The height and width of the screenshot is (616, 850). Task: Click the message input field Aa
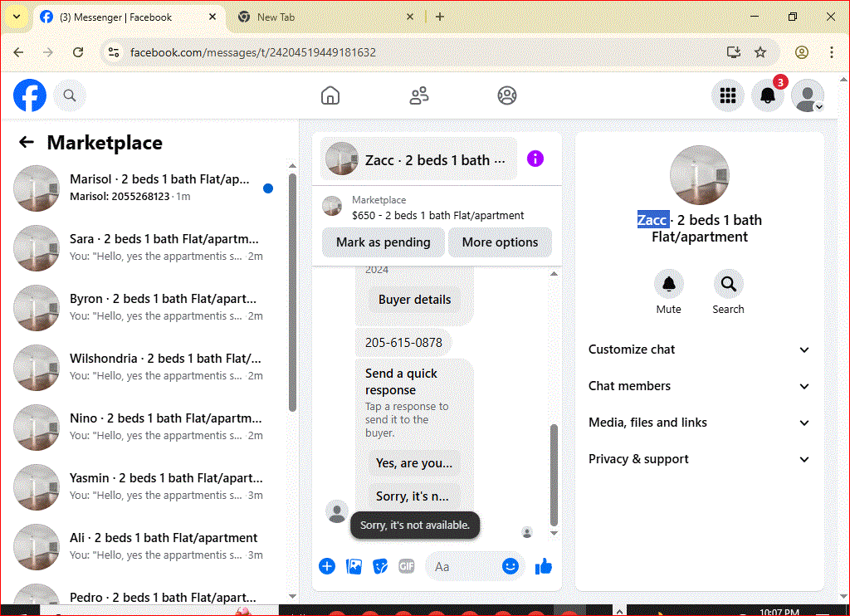[463, 567]
